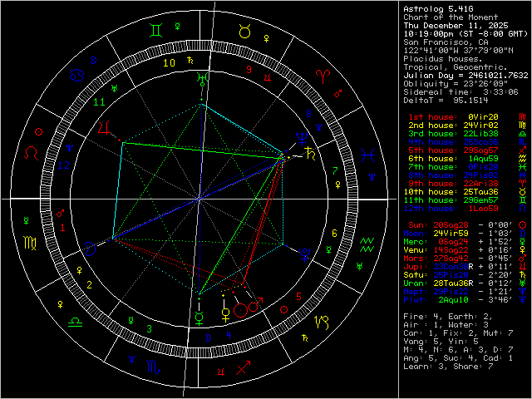Click the green Gemini glyph on the zodiac ring

point(155,30)
